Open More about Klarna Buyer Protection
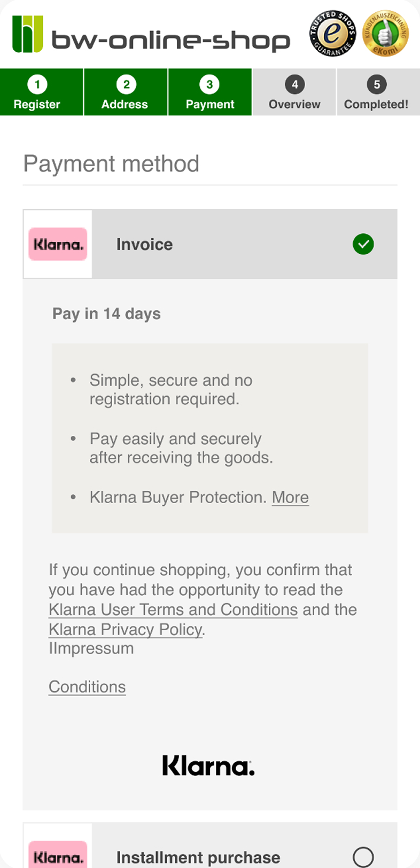This screenshot has height=868, width=420. pyautogui.click(x=290, y=497)
